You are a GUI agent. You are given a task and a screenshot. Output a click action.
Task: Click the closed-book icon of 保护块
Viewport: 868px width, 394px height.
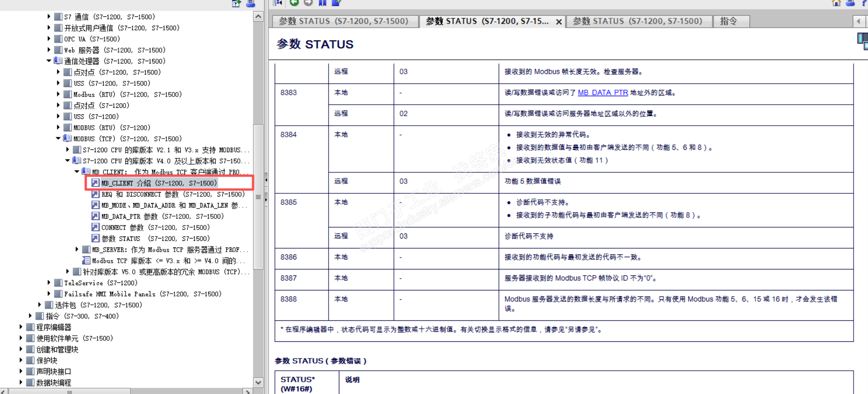(x=30, y=360)
